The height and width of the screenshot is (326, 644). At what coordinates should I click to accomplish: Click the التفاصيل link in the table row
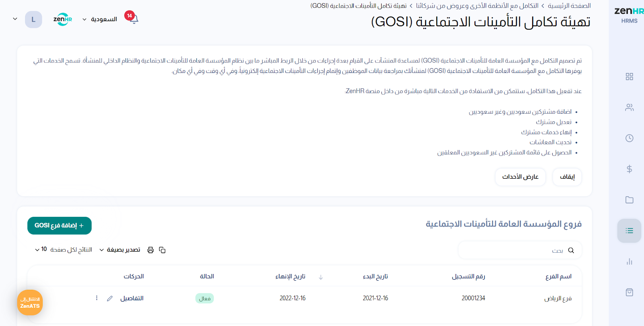pyautogui.click(x=132, y=298)
